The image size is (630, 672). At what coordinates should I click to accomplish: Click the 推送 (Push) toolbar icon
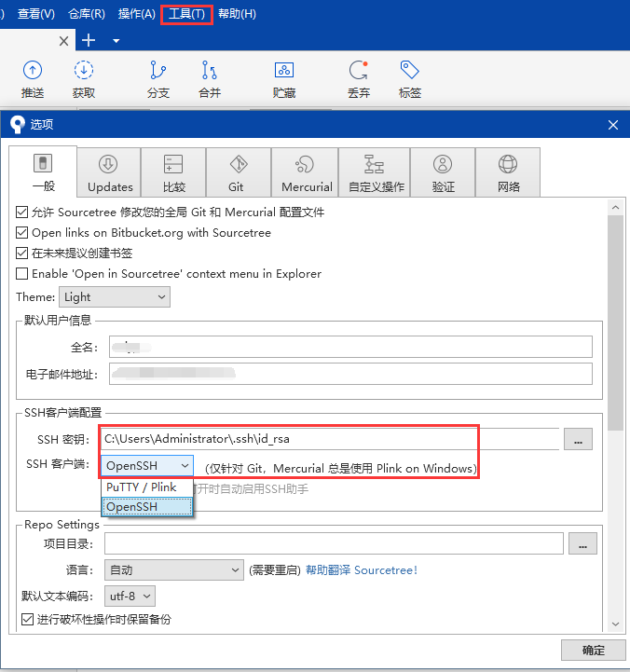click(x=33, y=79)
